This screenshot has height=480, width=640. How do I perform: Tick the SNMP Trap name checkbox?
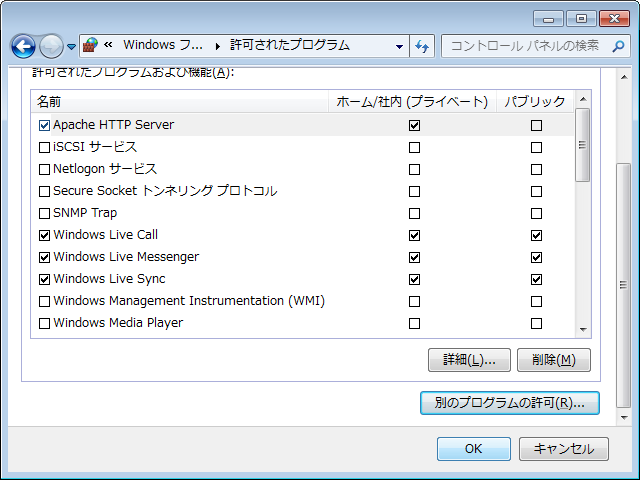click(44, 213)
